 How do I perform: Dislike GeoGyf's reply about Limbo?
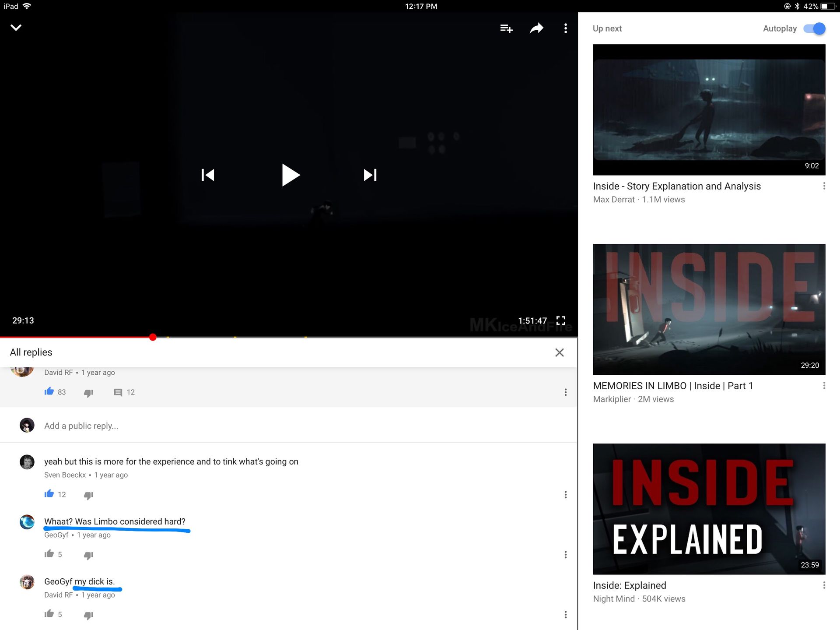click(x=88, y=555)
